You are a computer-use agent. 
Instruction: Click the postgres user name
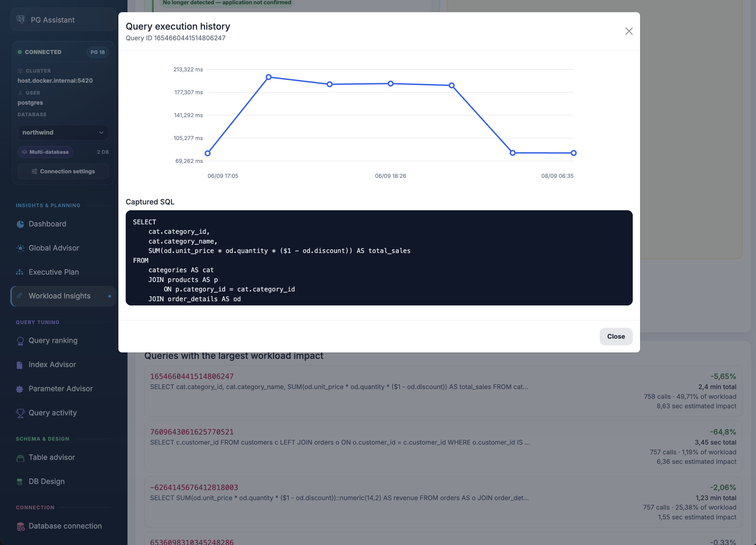pos(30,103)
